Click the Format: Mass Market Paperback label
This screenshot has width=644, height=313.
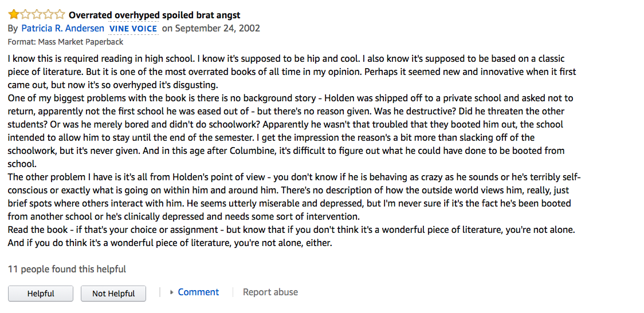(x=65, y=42)
